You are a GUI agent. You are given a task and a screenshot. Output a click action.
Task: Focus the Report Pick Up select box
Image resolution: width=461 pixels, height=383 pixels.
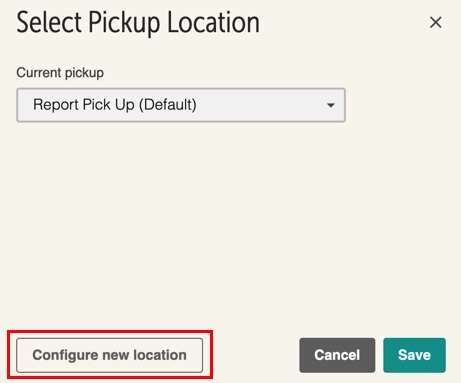pos(181,105)
